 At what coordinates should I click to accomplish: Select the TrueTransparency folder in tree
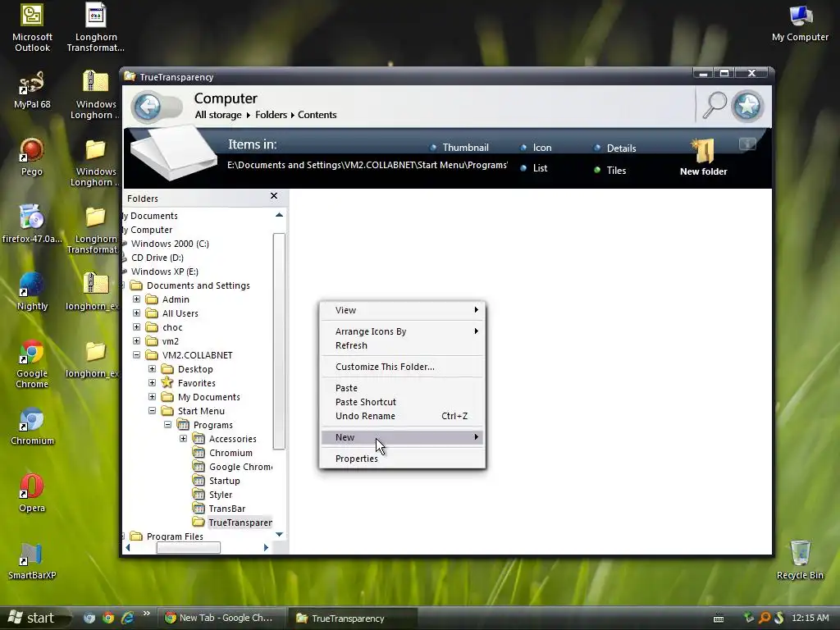(232, 523)
